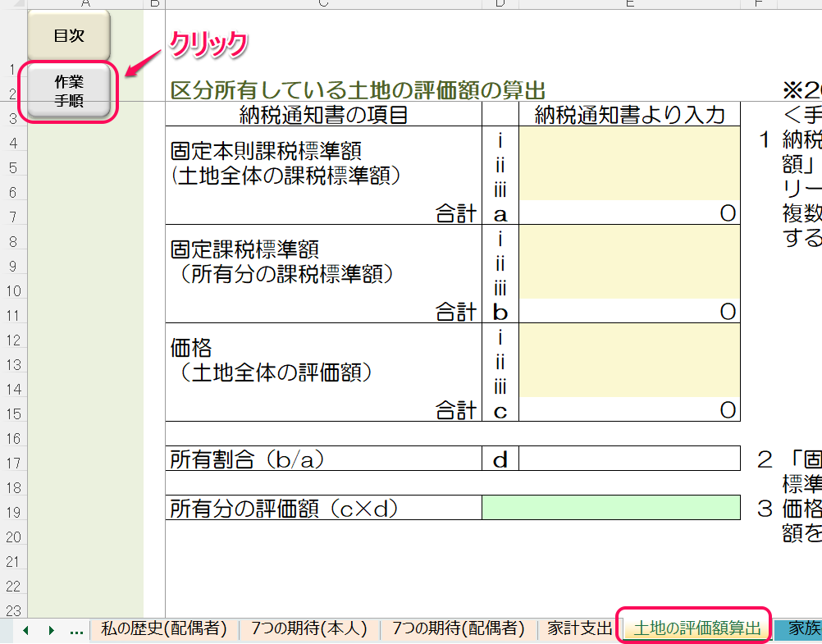Select the 合計 a total cell

pyautogui.click(x=629, y=214)
